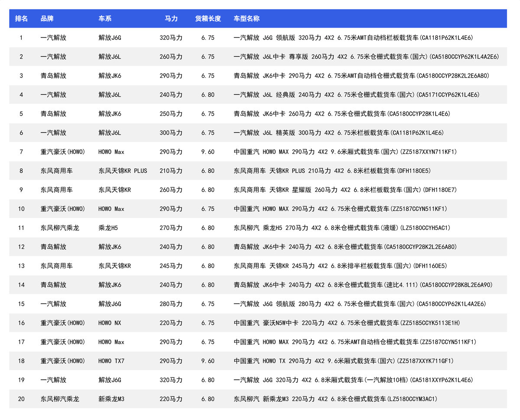520x420 pixels.
Task: Click 重汽豪沃(HOWO) brand in rank 7 row
Action: coord(63,152)
